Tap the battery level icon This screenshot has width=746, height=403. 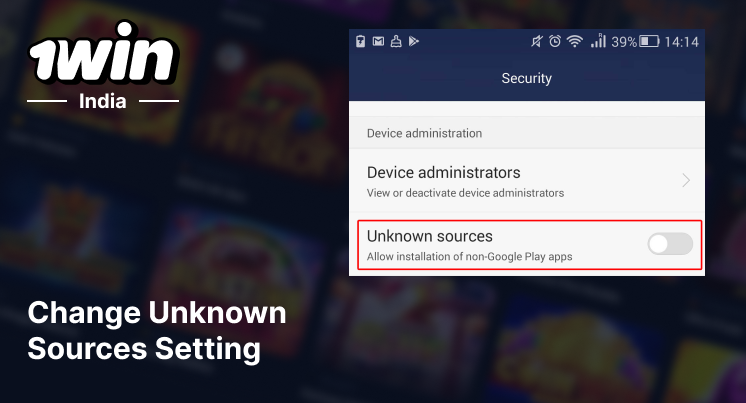click(x=649, y=41)
